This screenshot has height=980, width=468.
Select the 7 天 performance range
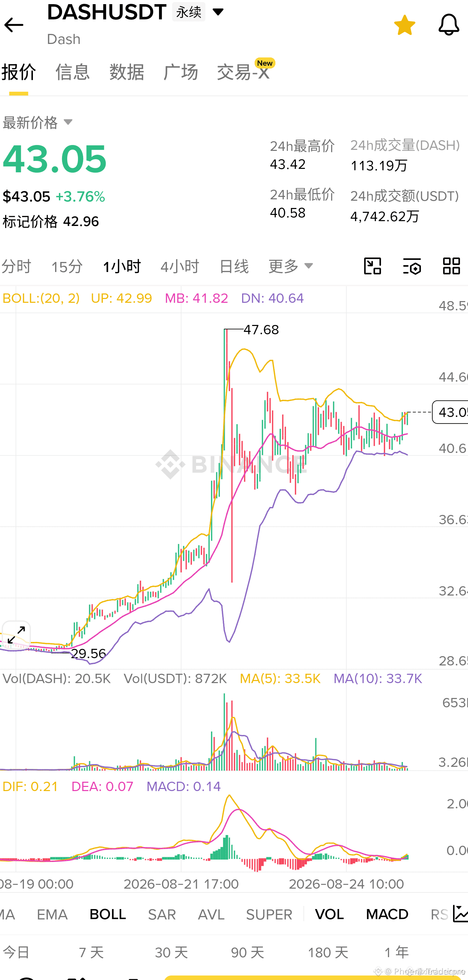91,953
